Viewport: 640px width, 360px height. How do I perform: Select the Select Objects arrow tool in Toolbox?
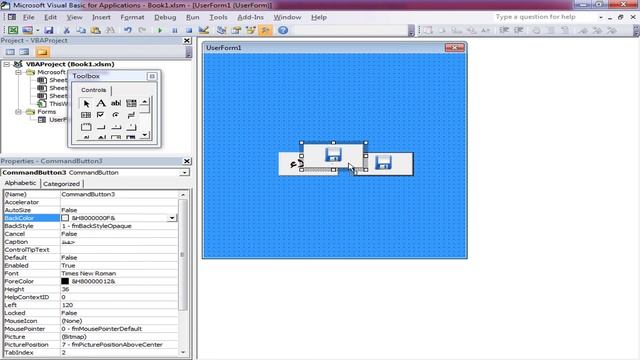click(x=86, y=103)
